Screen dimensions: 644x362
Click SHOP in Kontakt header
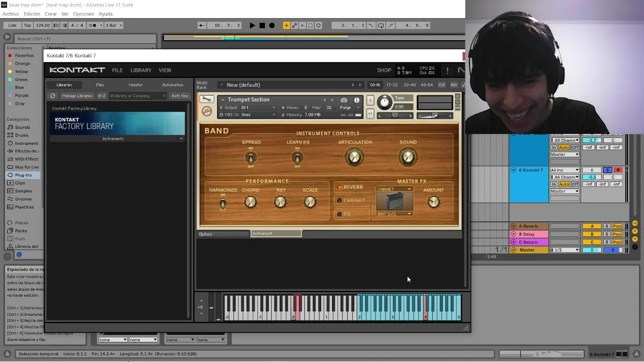[384, 70]
